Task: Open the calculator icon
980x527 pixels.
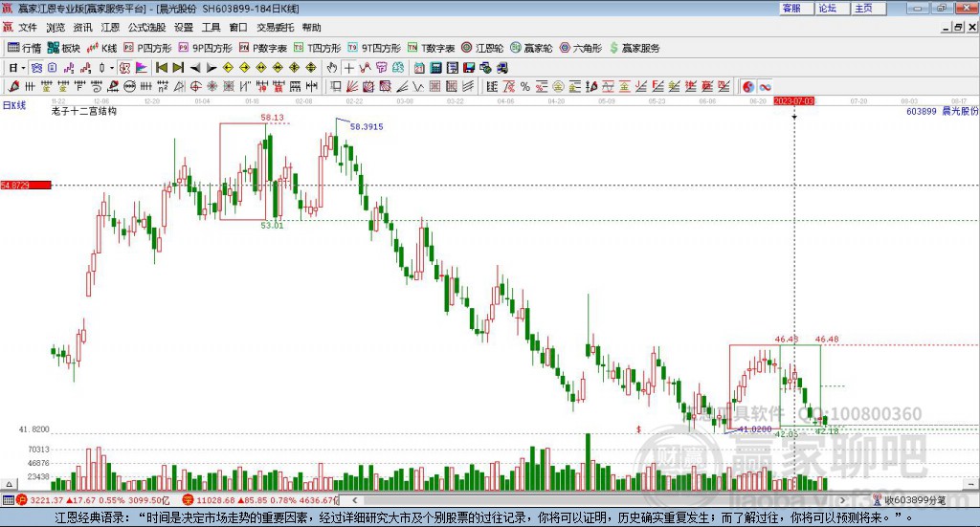Action: pos(436,68)
